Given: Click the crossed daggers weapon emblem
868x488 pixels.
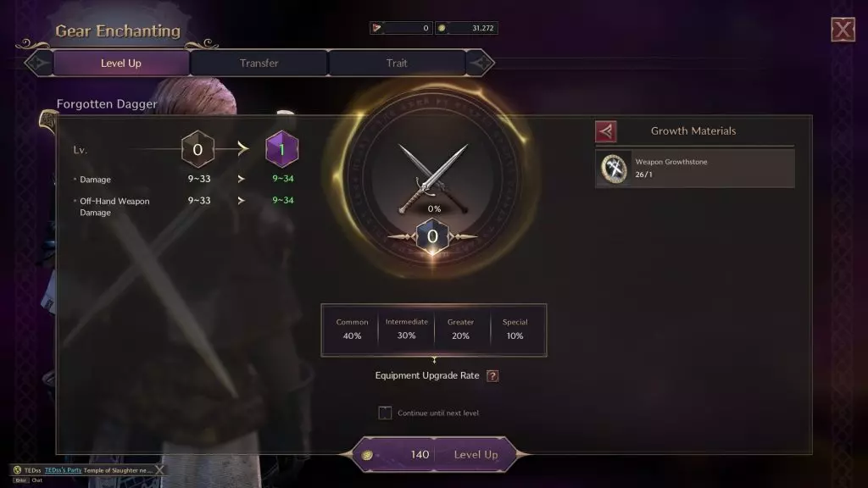Looking at the screenshot, I should pyautogui.click(x=433, y=177).
